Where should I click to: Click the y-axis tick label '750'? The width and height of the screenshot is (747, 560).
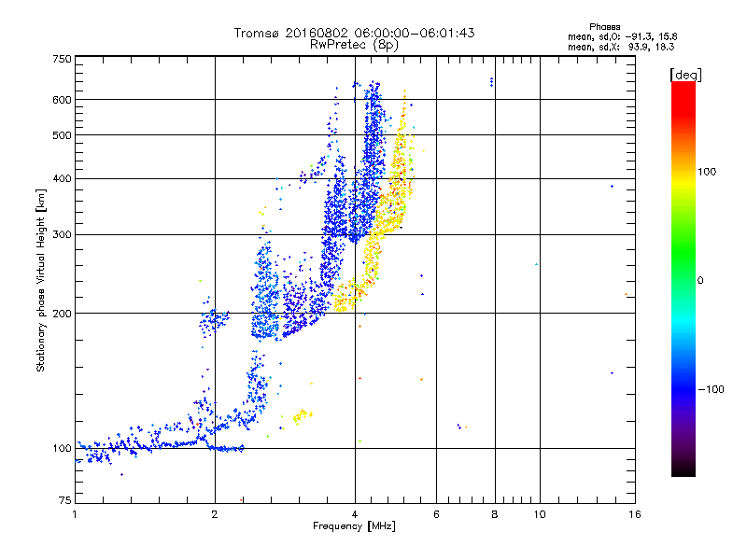click(x=62, y=59)
